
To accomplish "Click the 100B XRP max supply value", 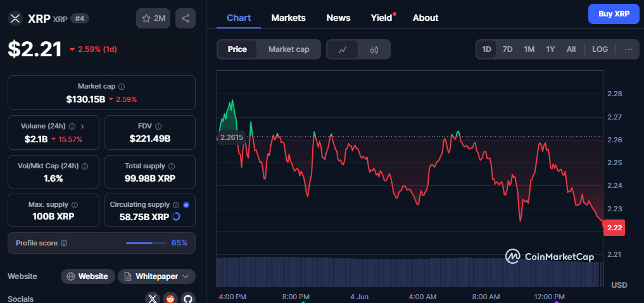I will coord(53,216).
